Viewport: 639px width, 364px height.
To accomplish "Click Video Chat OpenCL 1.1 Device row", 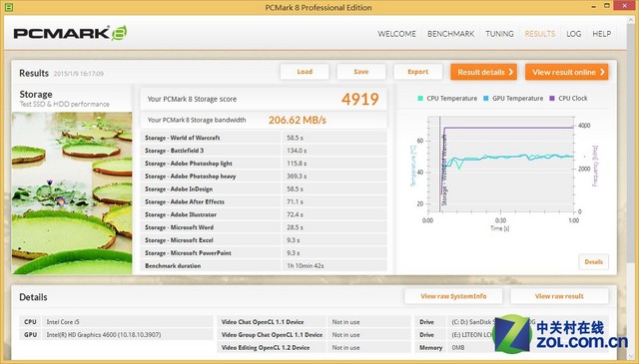I will click(314, 322).
